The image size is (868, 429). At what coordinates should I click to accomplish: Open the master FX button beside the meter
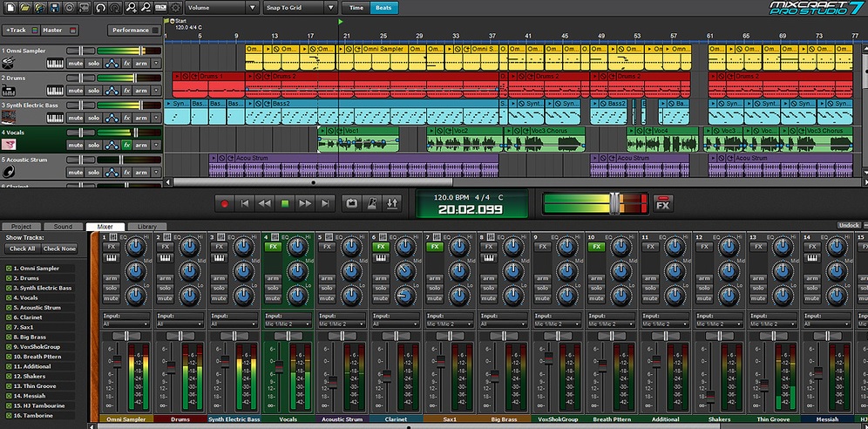tap(662, 204)
